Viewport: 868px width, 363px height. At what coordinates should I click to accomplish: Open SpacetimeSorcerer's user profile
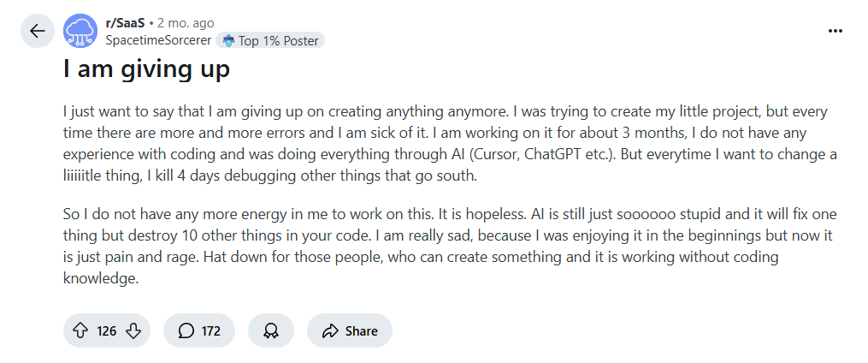click(x=158, y=40)
